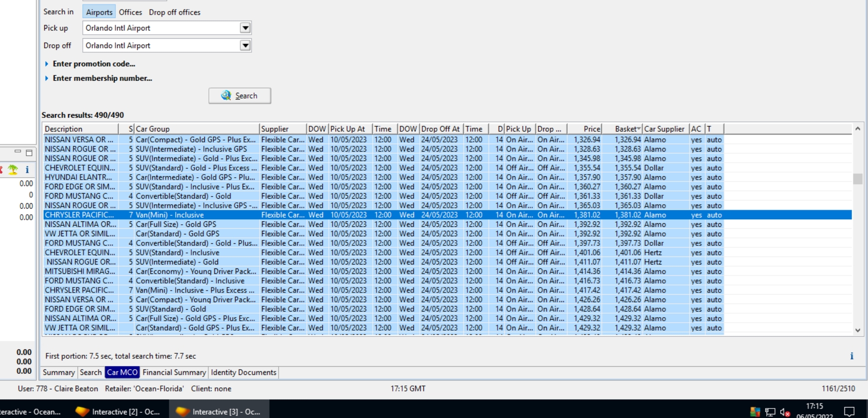The width and height of the screenshot is (868, 418).
Task: Click the 1161/2510 status bar counter
Action: [x=838, y=388]
